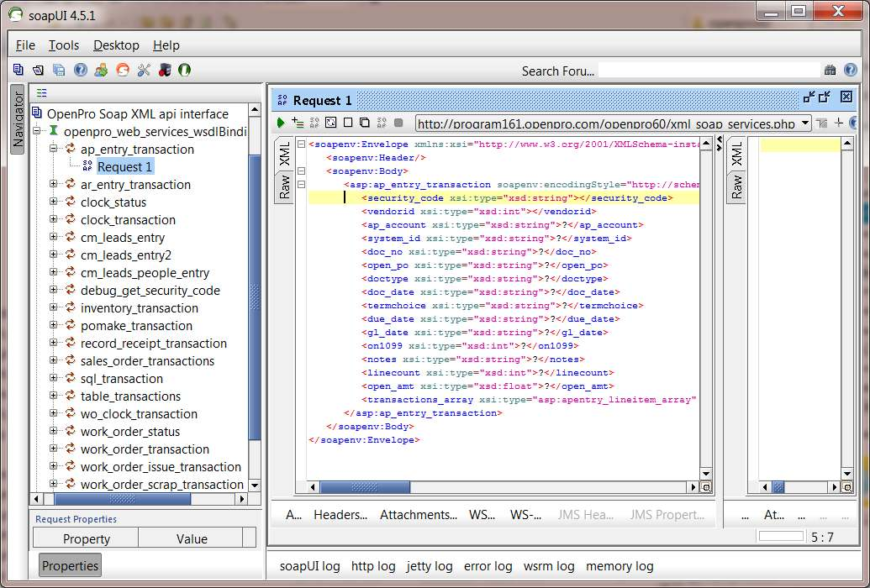
Task: Toggle the navigator tree view mode icon
Action: (42, 93)
